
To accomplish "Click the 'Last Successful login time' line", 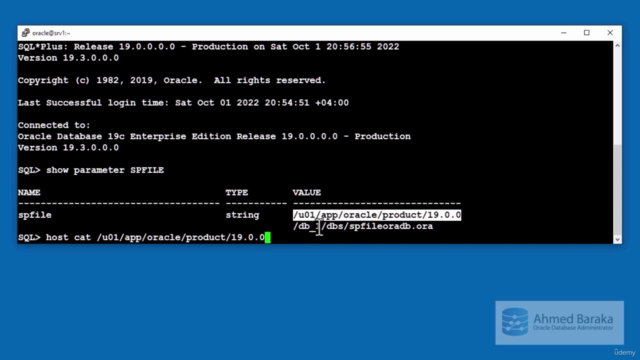I will 183,103.
